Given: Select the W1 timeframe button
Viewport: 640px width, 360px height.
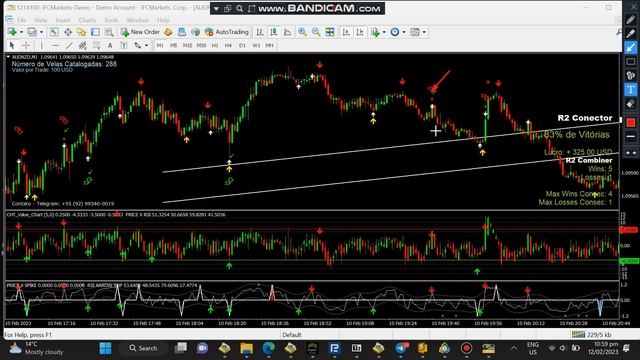Looking at the screenshot, I should pos(256,45).
